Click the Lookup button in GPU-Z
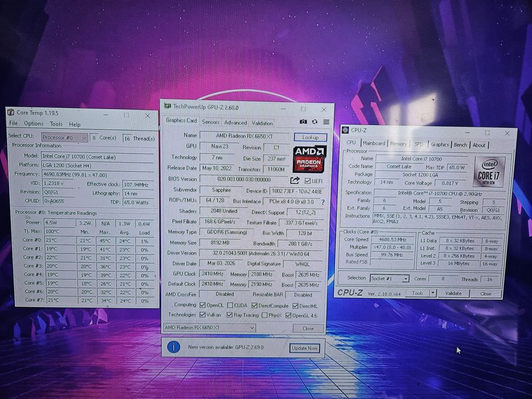Image resolution: width=532 pixels, height=399 pixels. tap(310, 137)
